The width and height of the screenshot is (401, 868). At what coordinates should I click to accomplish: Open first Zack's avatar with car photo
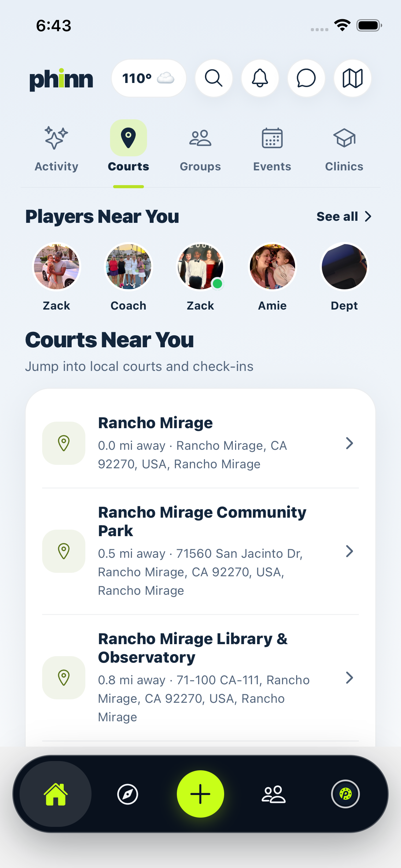point(57,266)
